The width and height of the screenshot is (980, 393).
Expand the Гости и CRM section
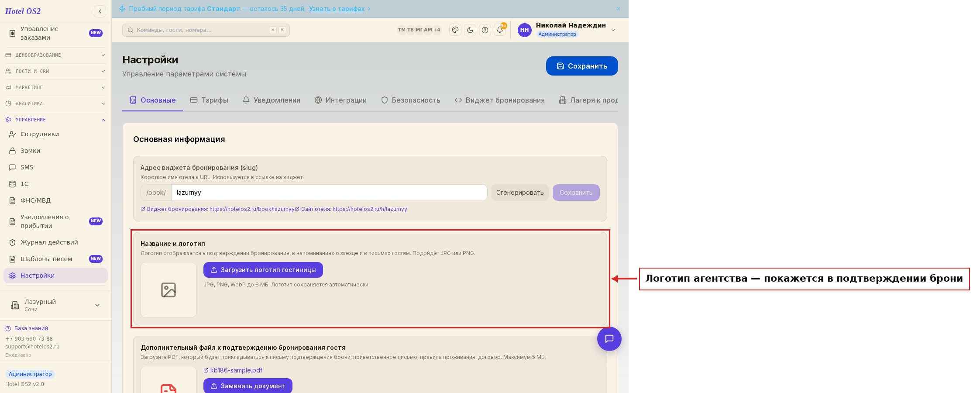tap(55, 71)
